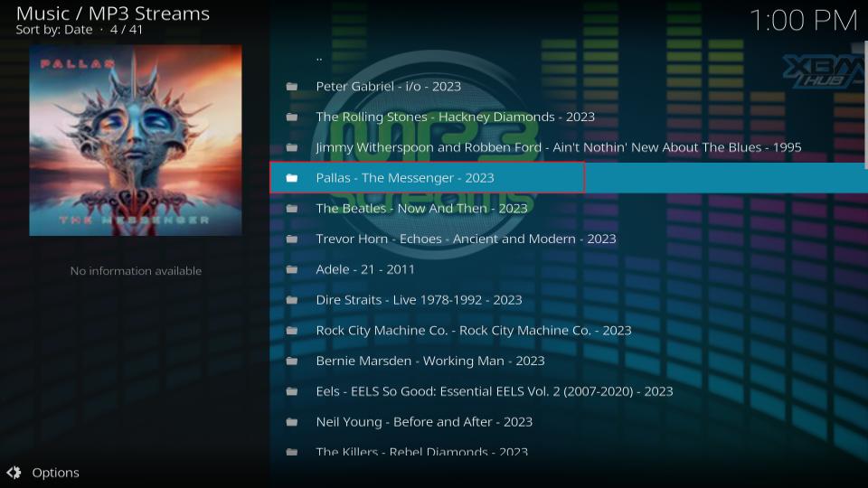Click the folder icon beside The Beatles entry
The height and width of the screenshot is (488, 868).
292,209
